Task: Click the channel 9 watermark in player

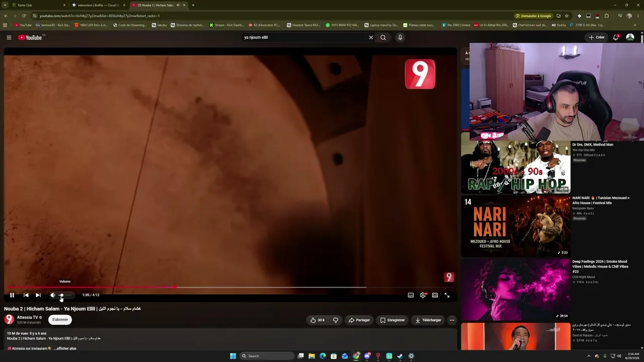Action: tap(449, 277)
